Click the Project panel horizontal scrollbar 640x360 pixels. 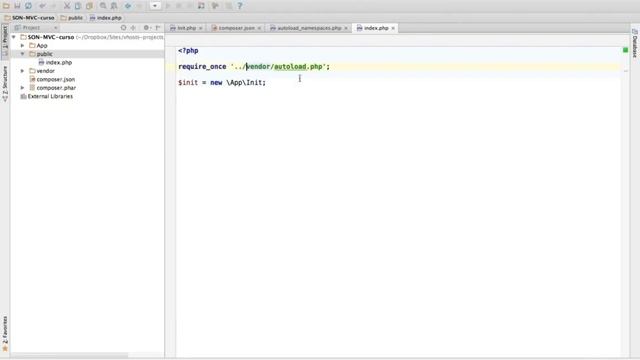click(x=69, y=355)
